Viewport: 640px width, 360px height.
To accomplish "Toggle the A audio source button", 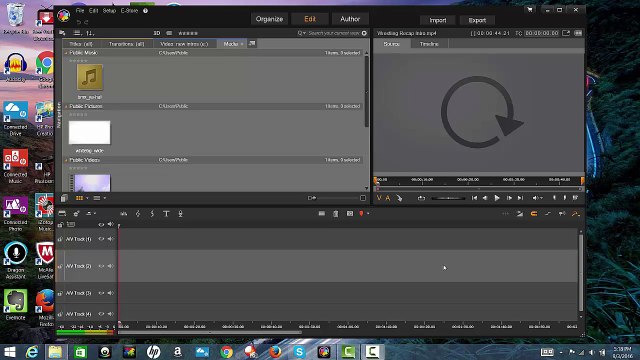I will pyautogui.click(x=388, y=198).
